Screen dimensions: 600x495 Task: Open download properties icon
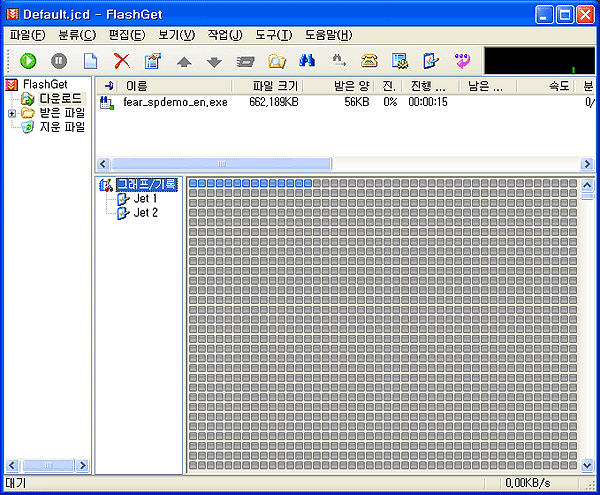pyautogui.click(x=153, y=61)
